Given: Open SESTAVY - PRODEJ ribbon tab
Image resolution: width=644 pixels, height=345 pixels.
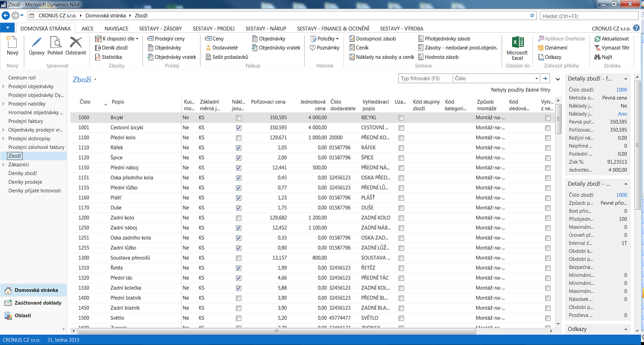Looking at the screenshot, I should [x=213, y=29].
